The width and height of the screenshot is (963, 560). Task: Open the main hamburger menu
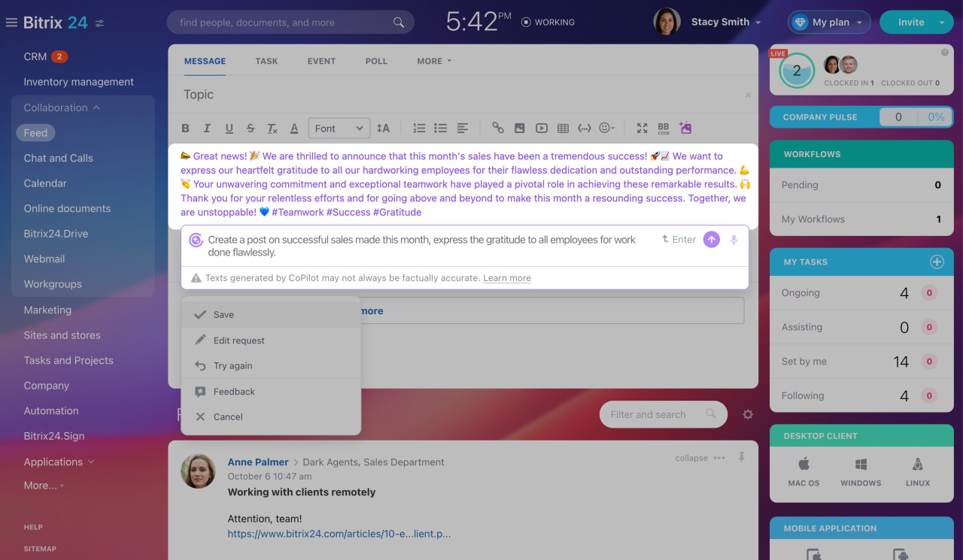click(11, 23)
